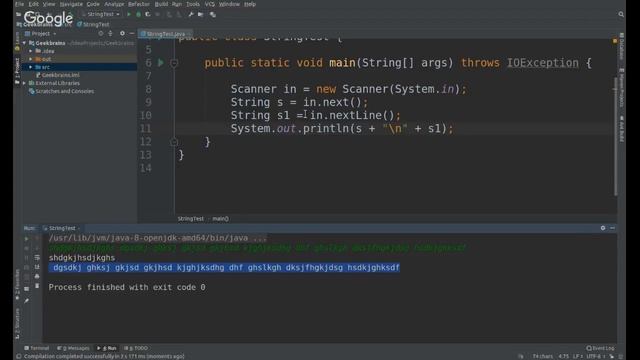The width and height of the screenshot is (640, 360).
Task: Hide the Run panel with minus icon
Action: (x=612, y=228)
